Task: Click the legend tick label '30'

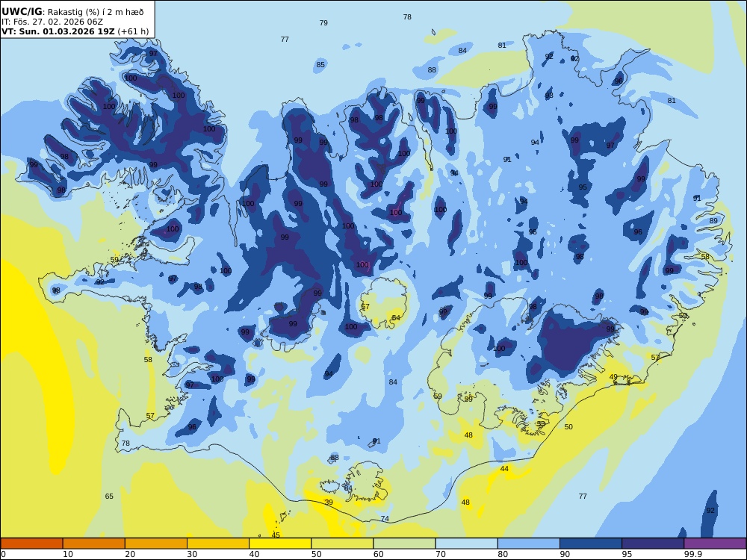Action: tap(192, 554)
